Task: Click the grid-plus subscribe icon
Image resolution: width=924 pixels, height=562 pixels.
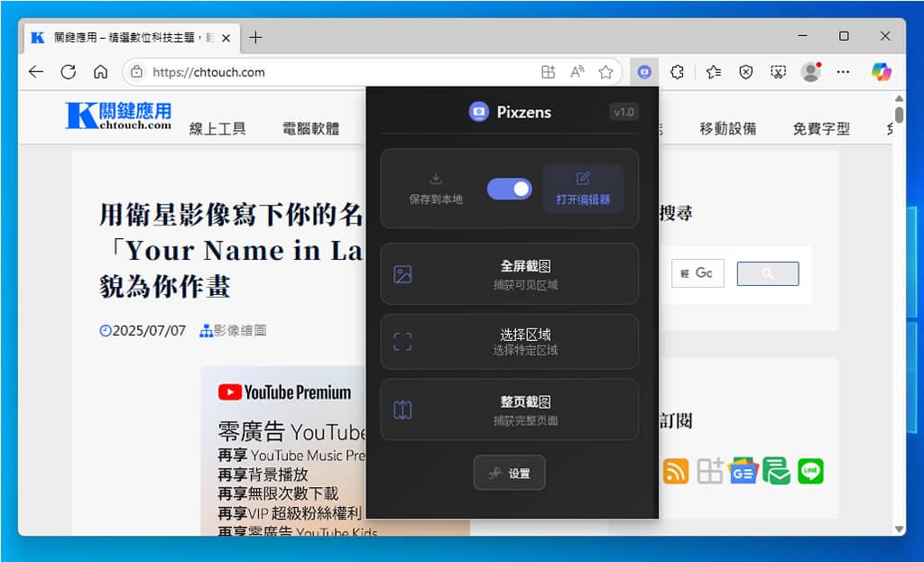Action: [x=709, y=471]
